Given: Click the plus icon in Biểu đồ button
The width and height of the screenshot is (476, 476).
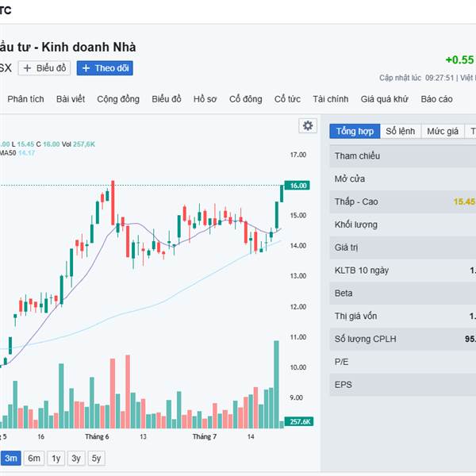Looking at the screenshot, I should coord(27,68).
